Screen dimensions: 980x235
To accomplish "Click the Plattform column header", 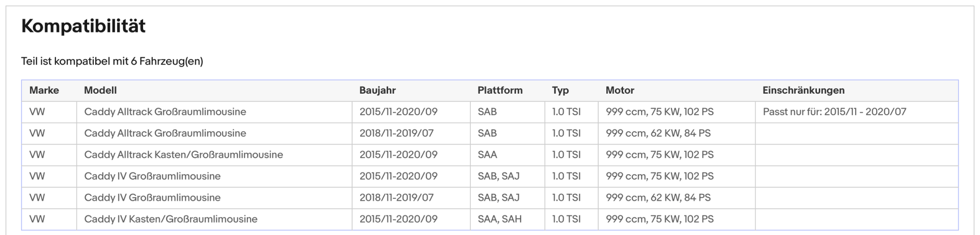I will click(500, 90).
